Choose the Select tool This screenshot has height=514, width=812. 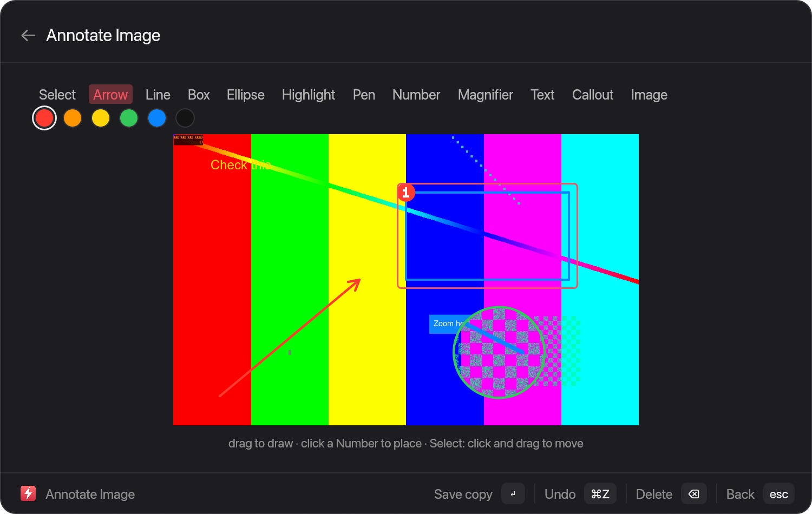[x=57, y=95]
